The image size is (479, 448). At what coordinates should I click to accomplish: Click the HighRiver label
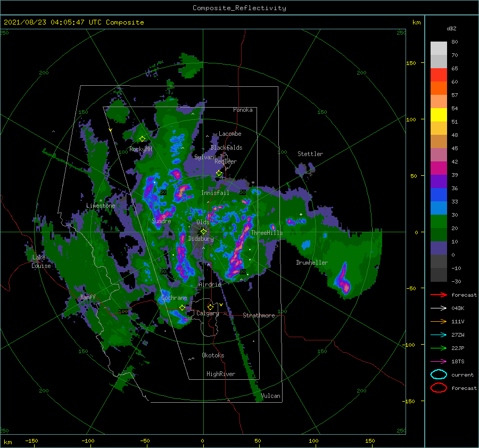[221, 374]
